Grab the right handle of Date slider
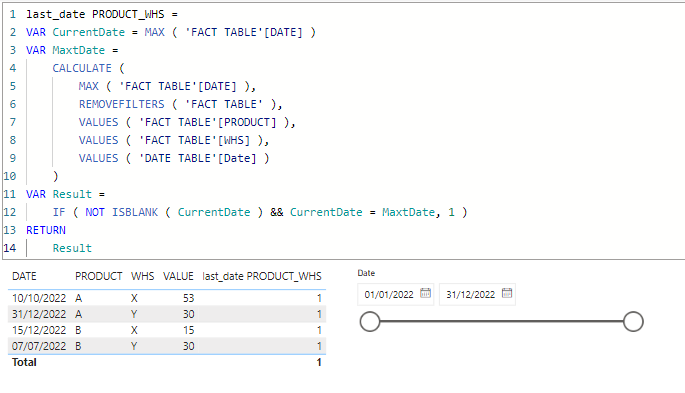This screenshot has width=685, height=393. click(x=633, y=321)
